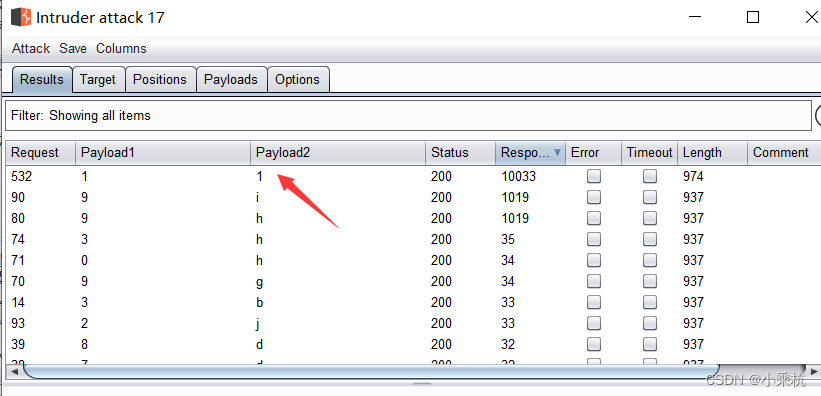Switch to the Options tab
Image resolution: width=821 pixels, height=396 pixels.
[x=297, y=80]
